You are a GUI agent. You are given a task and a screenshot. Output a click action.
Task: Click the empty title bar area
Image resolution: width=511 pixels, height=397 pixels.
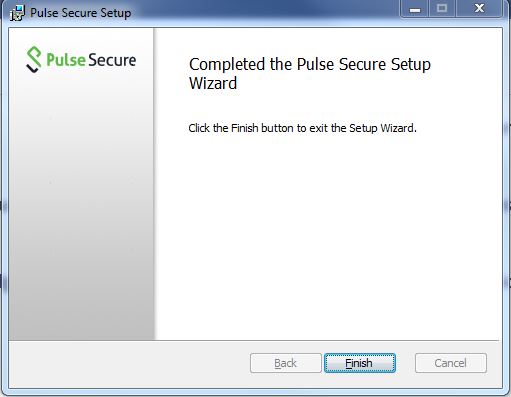click(265, 13)
